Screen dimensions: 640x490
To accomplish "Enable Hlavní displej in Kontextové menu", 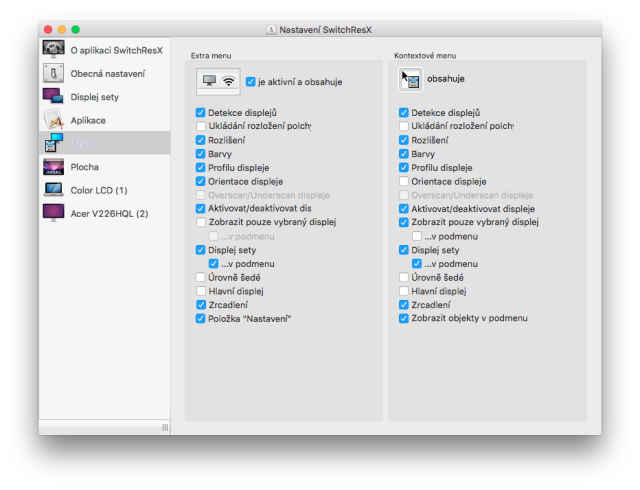I will (x=404, y=291).
